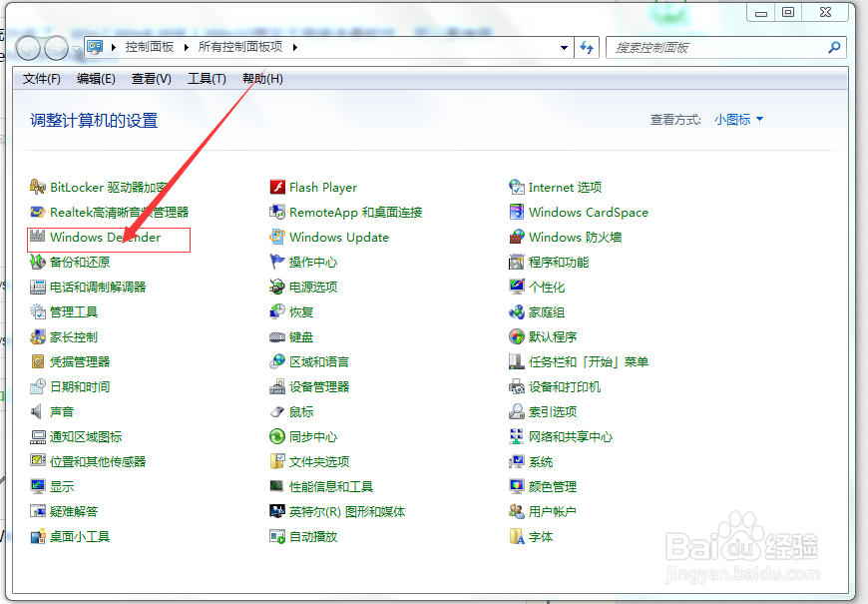The width and height of the screenshot is (868, 604).
Task: Expand breadcrumb arrow after 所有控制面板项
Action: [x=295, y=48]
